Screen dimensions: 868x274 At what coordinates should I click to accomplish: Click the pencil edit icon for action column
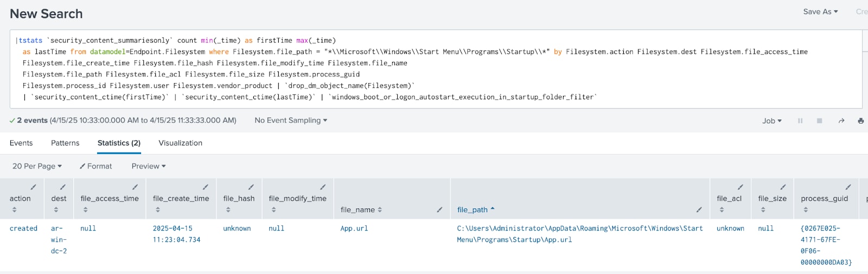point(33,187)
